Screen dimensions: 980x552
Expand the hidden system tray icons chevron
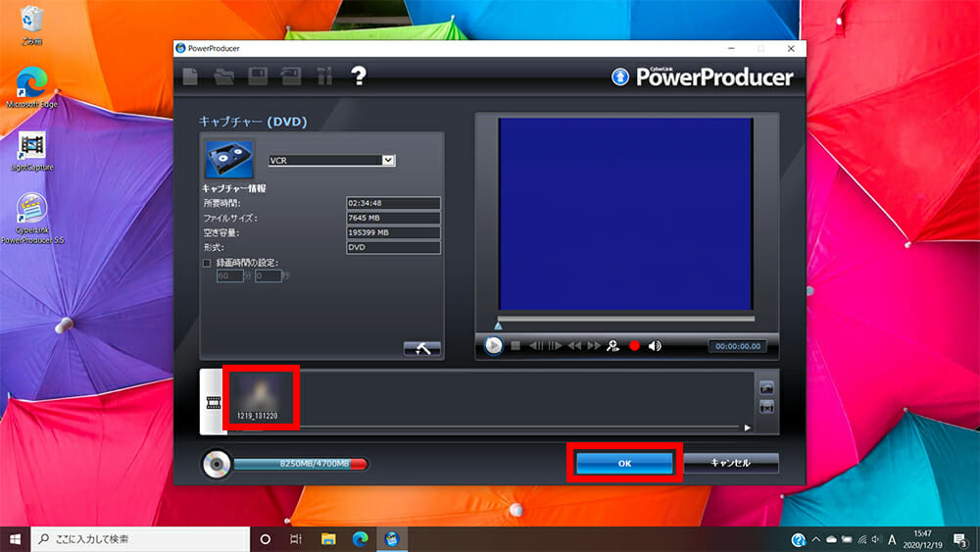[x=816, y=539]
